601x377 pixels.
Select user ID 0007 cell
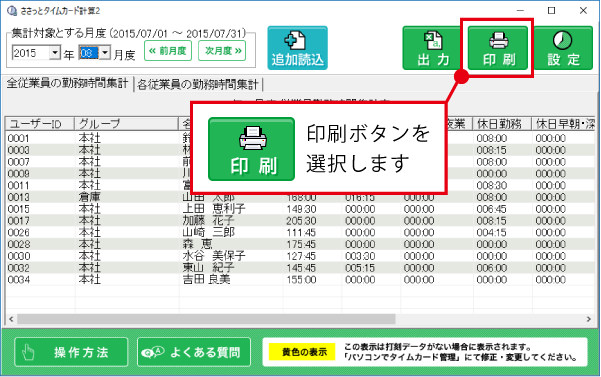pyautogui.click(x=18, y=162)
